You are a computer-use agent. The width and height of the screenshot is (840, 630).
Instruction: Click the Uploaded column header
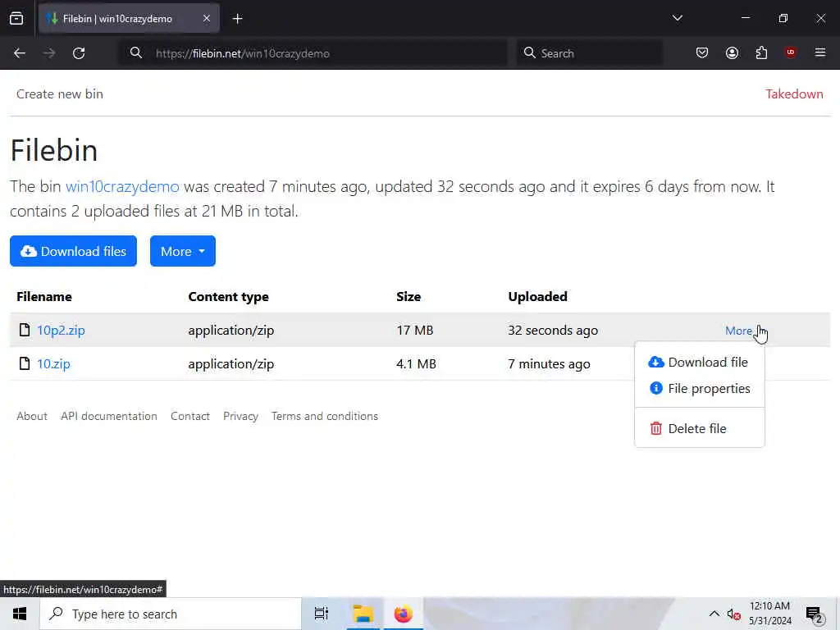point(537,296)
